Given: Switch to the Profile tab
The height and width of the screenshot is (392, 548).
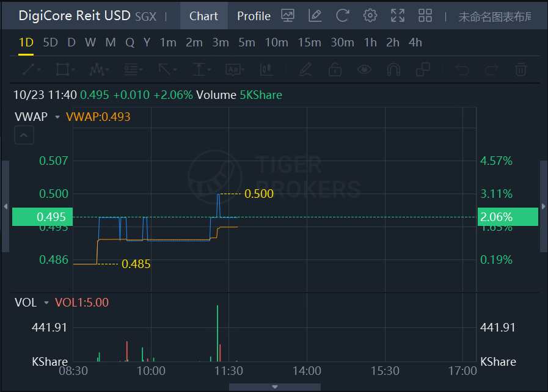Looking at the screenshot, I should click(254, 16).
